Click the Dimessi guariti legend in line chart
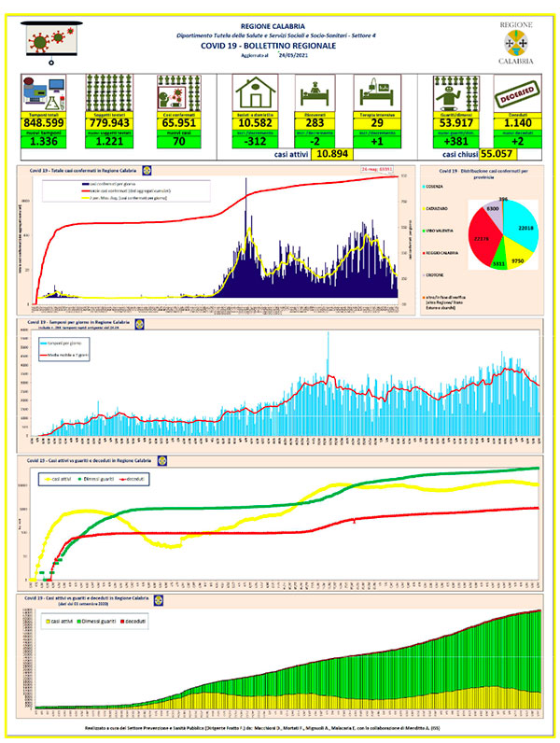 [x=95, y=479]
